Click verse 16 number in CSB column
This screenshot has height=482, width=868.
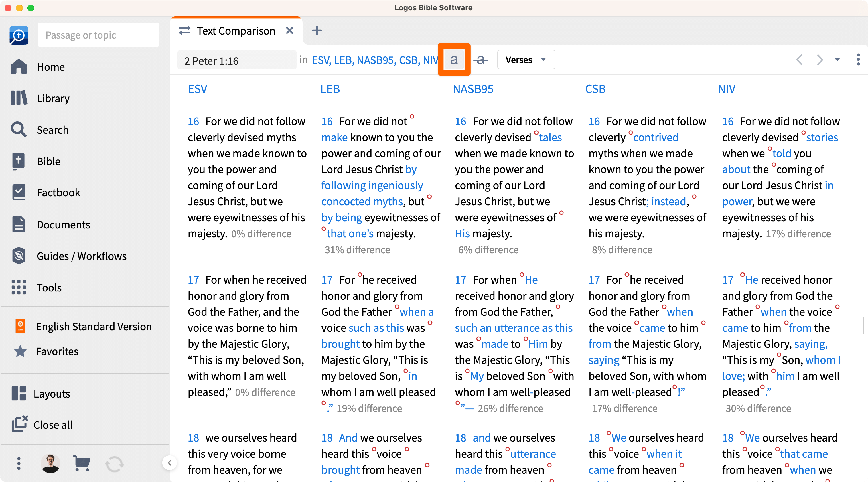pos(594,121)
